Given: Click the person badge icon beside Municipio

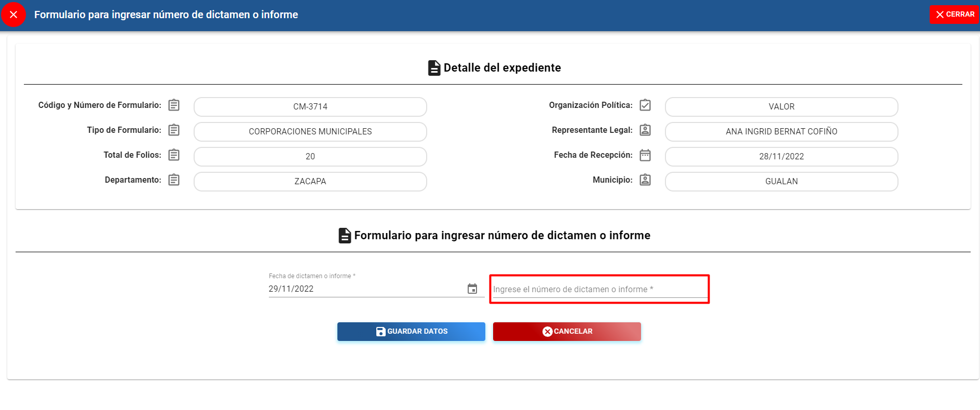Looking at the screenshot, I should coord(645,180).
